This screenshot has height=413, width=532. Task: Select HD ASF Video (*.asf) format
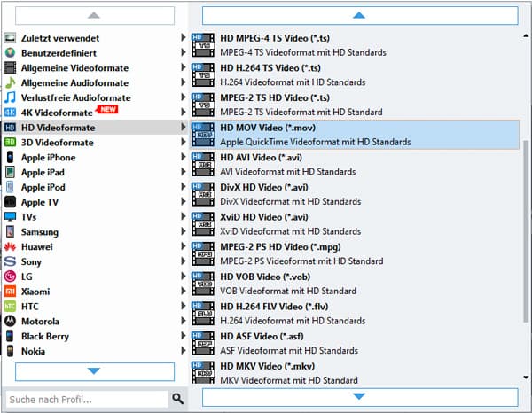tap(355, 344)
